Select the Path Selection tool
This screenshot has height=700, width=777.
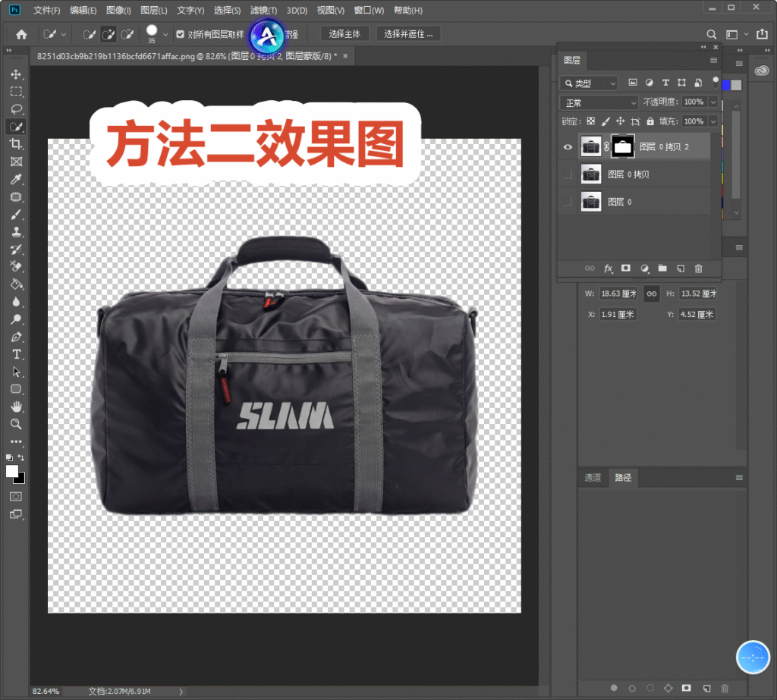point(16,372)
